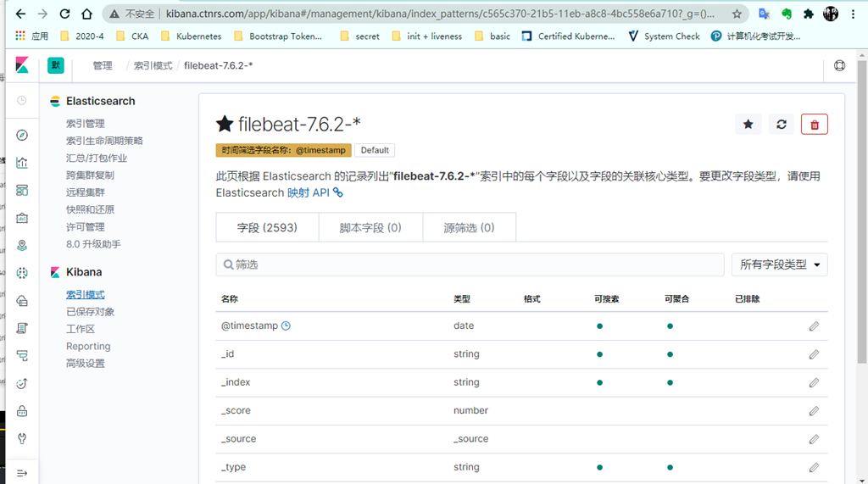Screen dimensions: 868x484
Task: Open 8.0 升级助手 in the side menu
Action: coord(93,244)
